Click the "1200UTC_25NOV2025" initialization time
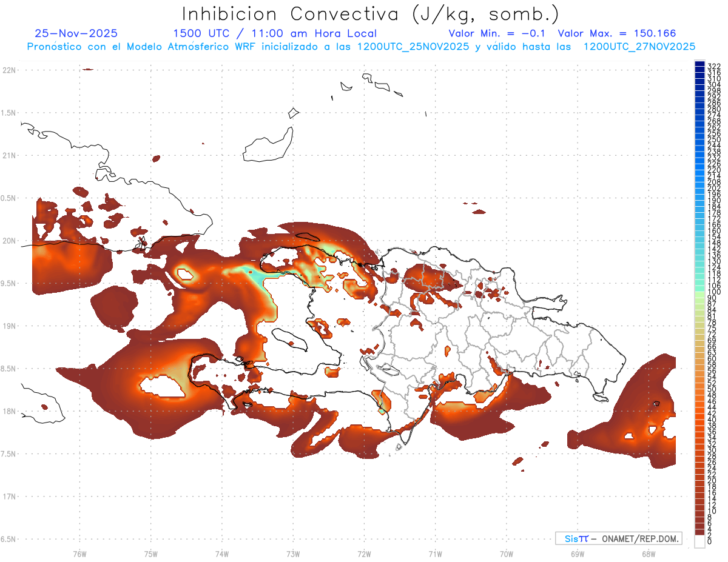This screenshot has height=562, width=728. (x=413, y=47)
